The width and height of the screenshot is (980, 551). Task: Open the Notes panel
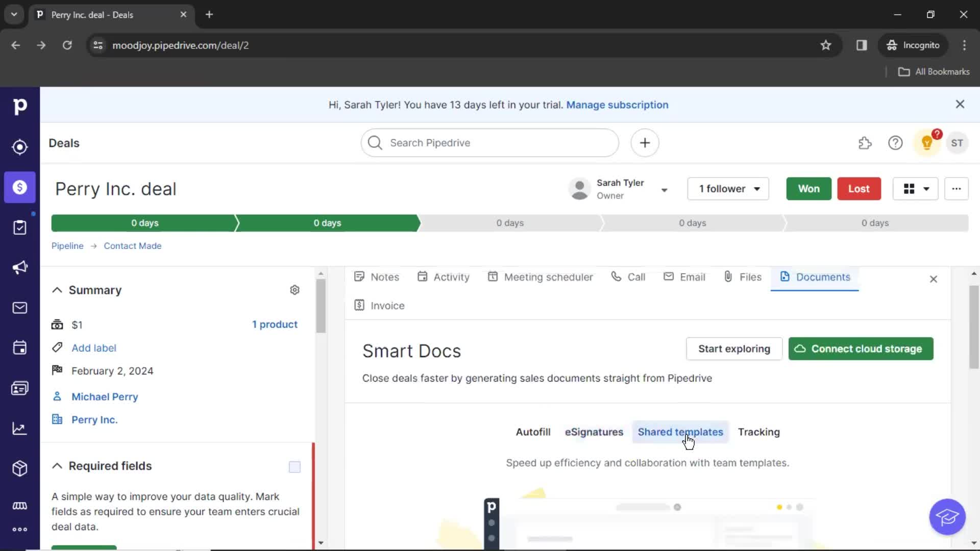pos(377,277)
